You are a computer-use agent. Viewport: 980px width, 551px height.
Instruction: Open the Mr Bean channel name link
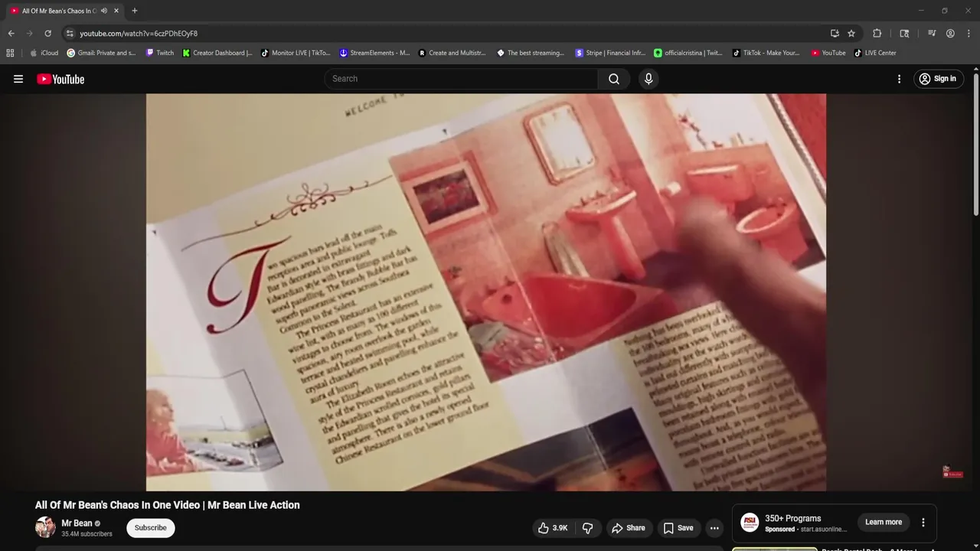point(77,523)
